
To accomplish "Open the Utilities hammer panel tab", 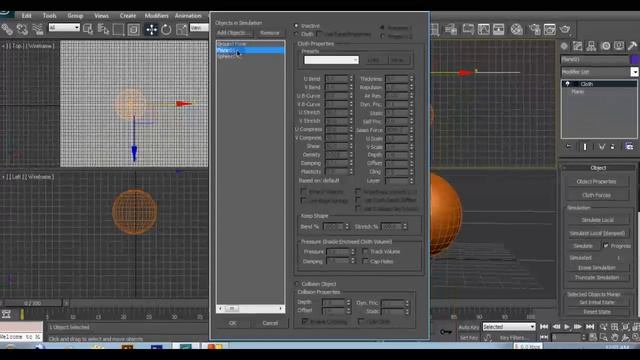I will click(633, 46).
